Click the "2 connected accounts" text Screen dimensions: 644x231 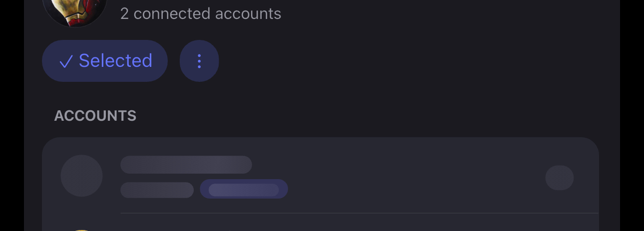click(201, 13)
